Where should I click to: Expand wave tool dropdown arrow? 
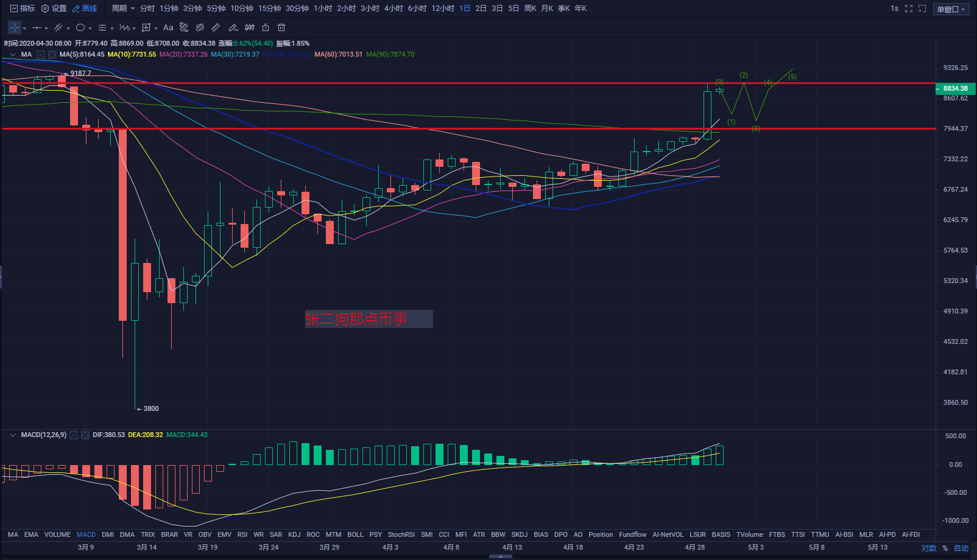tap(134, 28)
